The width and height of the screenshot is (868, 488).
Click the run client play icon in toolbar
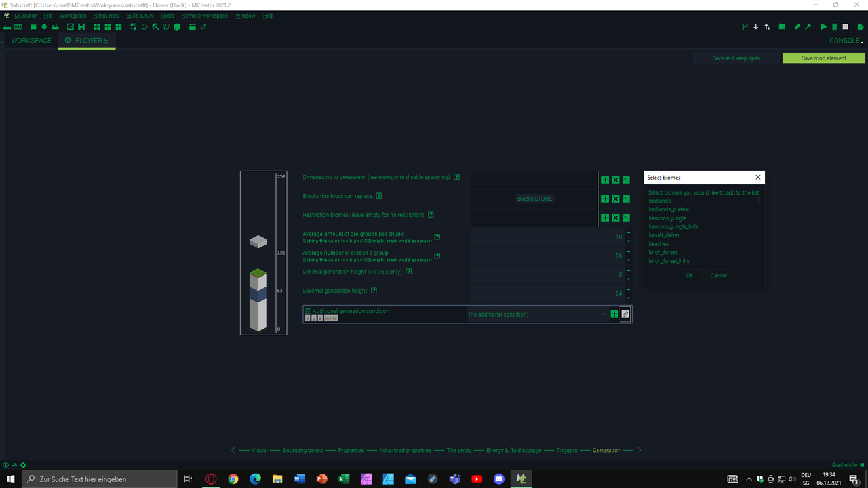coord(824,27)
